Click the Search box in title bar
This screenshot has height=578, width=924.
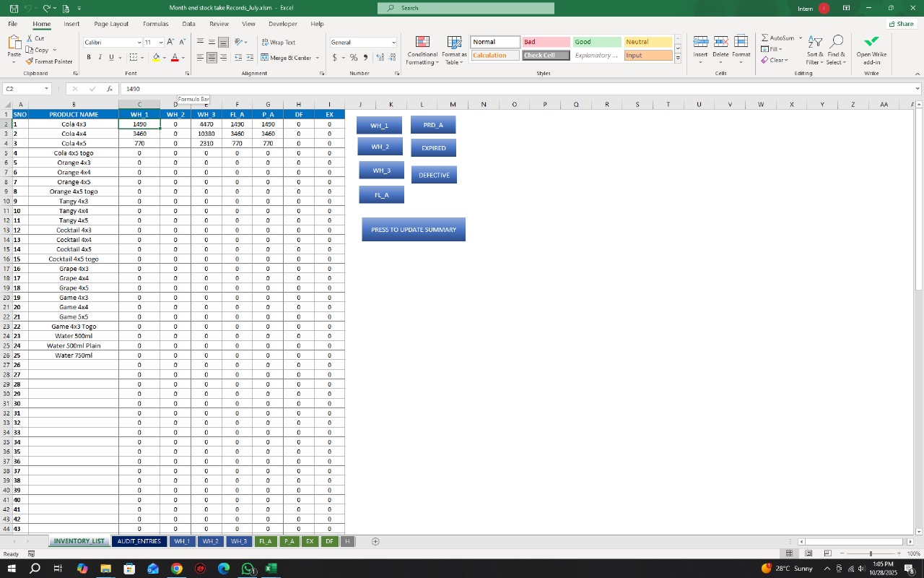pyautogui.click(x=466, y=8)
